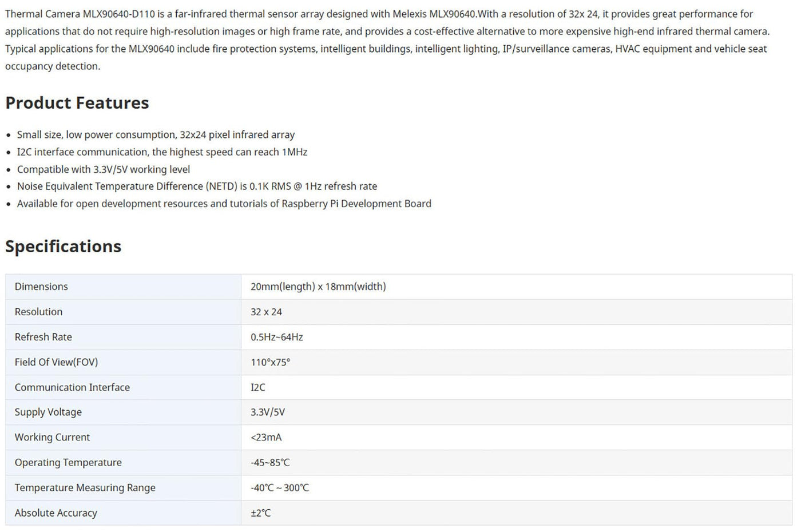Click the Field Of View(FOV) label
This screenshot has height=532, width=801.
coord(56,362)
